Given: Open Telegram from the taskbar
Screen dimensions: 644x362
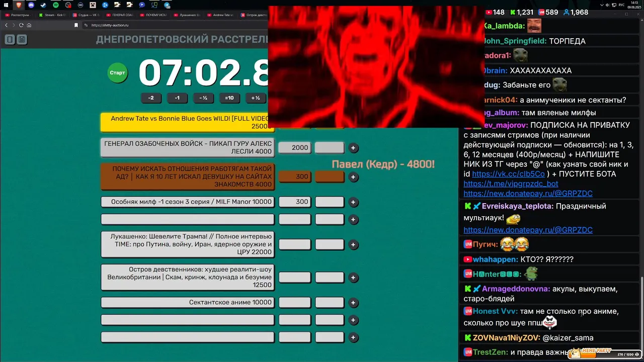Looking at the screenshot, I should tap(167, 5).
